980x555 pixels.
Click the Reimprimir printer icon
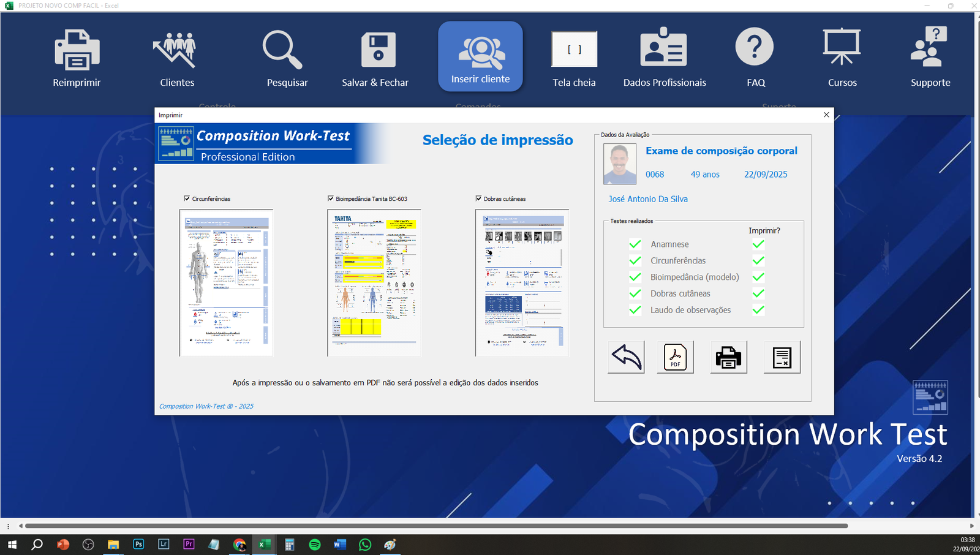[77, 50]
